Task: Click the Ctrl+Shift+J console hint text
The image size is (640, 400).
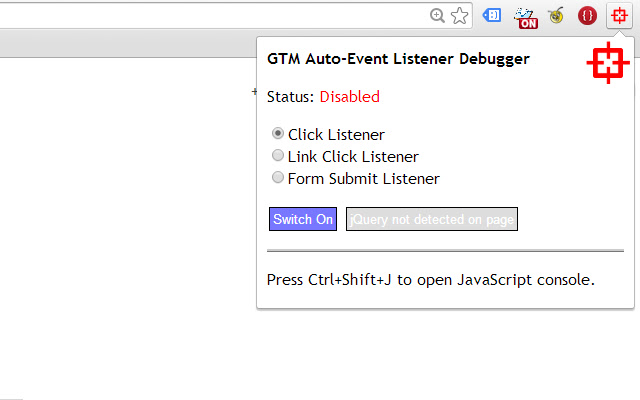Action: click(431, 280)
